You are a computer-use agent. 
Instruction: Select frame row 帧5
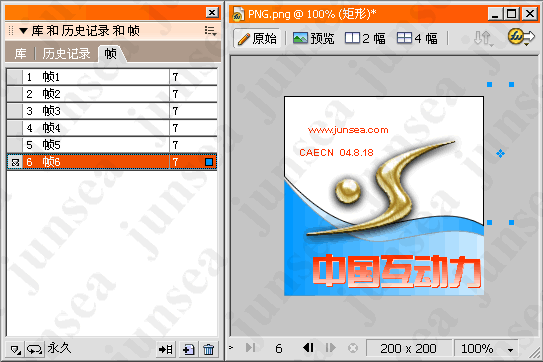[112, 144]
